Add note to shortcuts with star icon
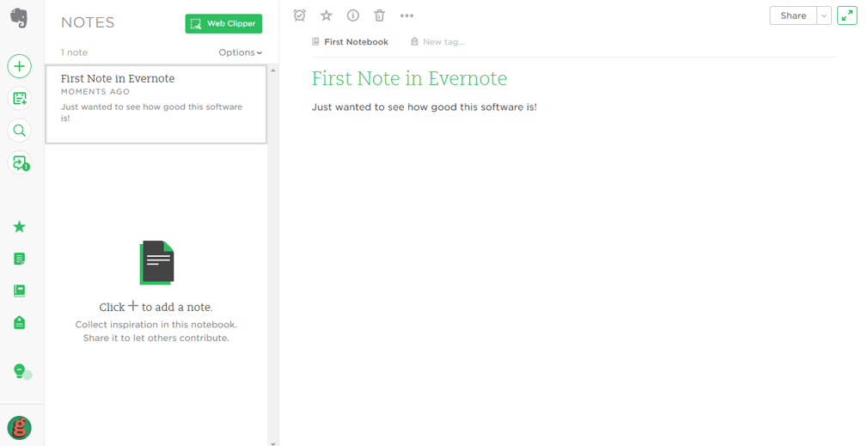This screenshot has height=446, width=868. click(327, 15)
